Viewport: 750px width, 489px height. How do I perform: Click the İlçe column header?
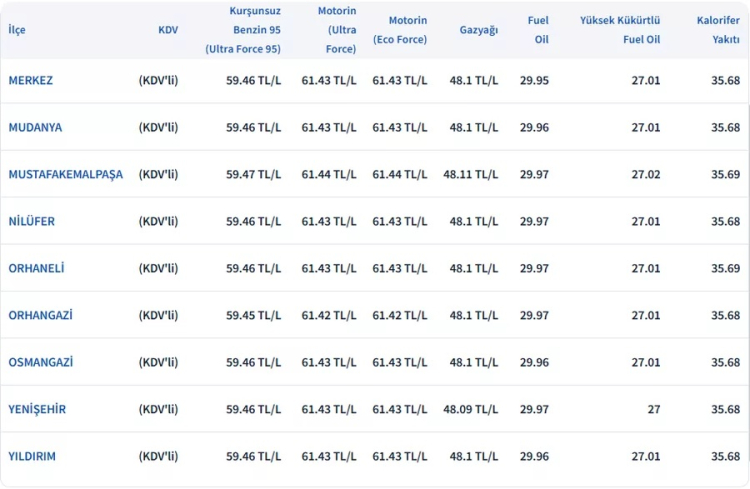click(17, 30)
